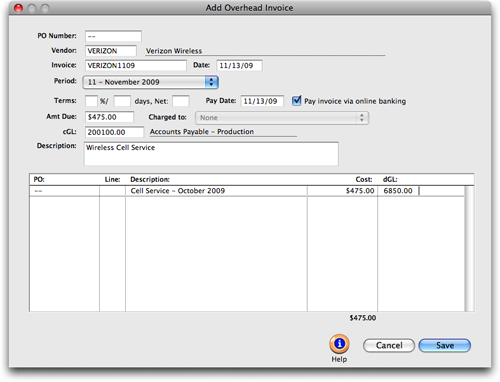Click the Description box Wireless Cell Service
Viewport: 500px width, 382px height.
[x=211, y=154]
